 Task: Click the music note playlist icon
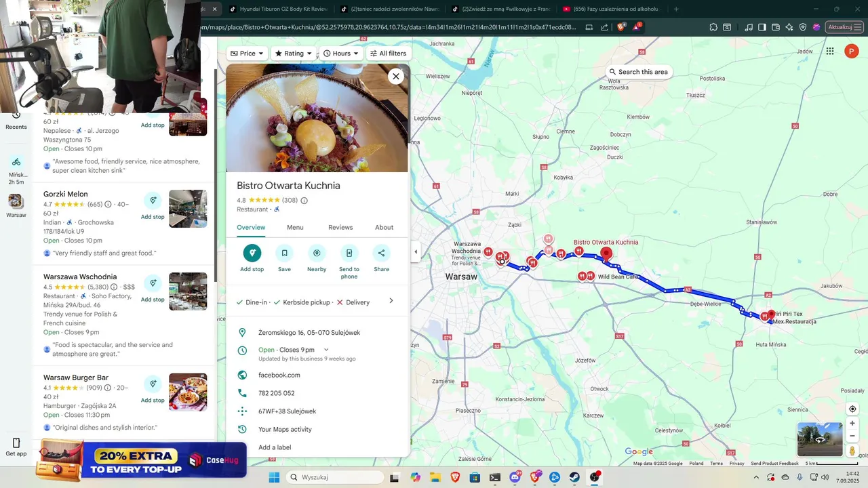click(749, 27)
